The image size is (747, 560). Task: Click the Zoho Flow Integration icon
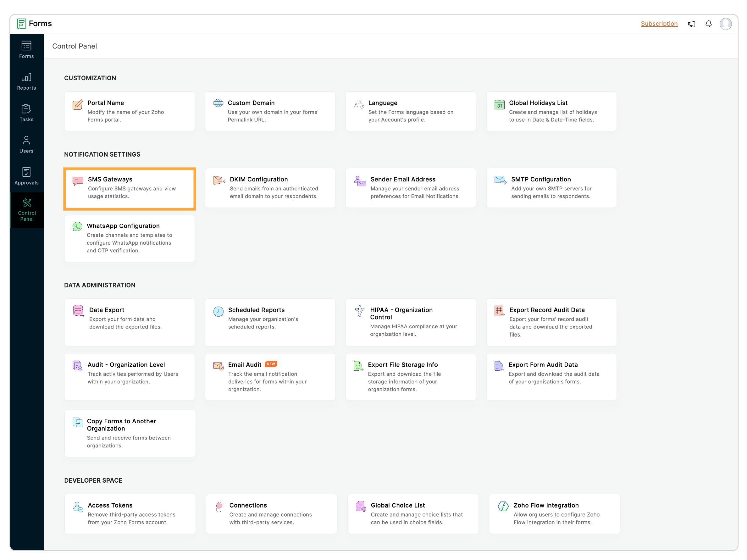pos(503,506)
